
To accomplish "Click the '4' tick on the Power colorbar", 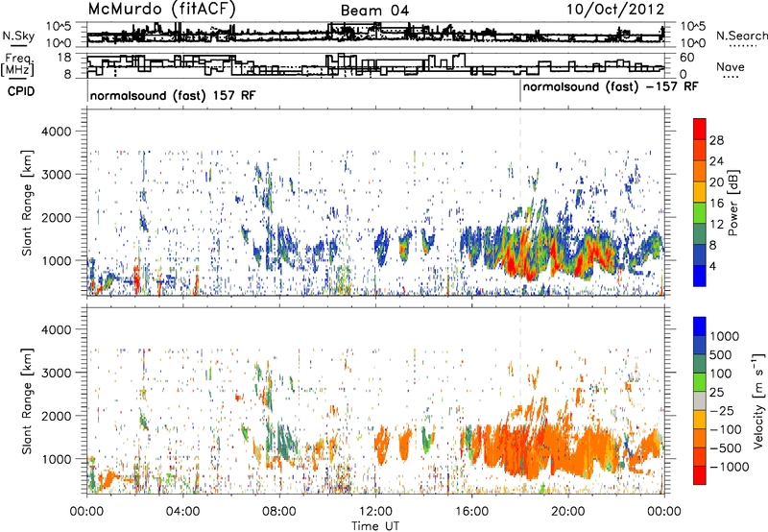I will [712, 266].
